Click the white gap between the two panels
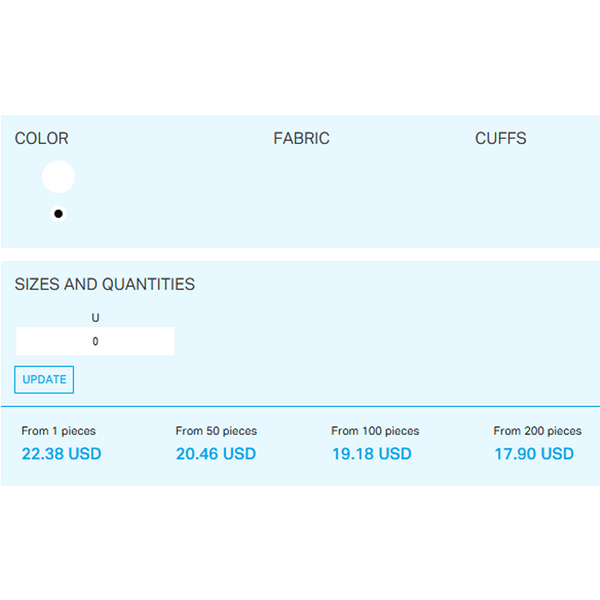The height and width of the screenshot is (600, 600). (x=300, y=254)
